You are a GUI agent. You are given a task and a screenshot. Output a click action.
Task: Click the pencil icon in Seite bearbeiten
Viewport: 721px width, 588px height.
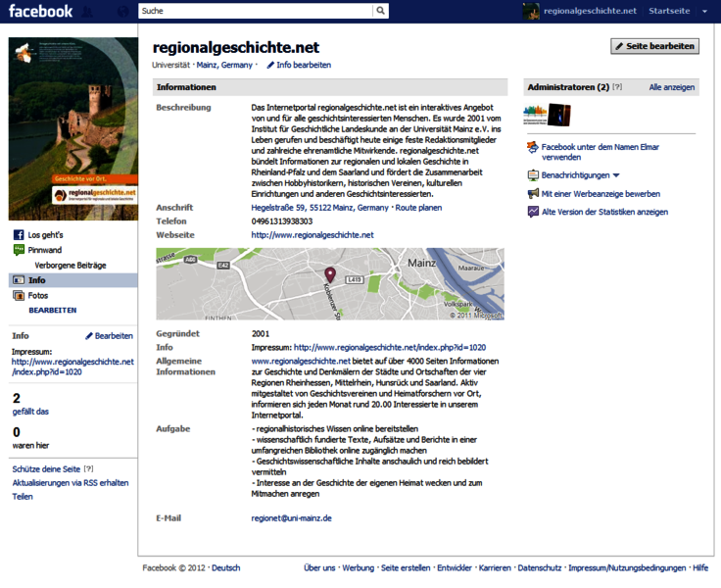[x=619, y=46]
